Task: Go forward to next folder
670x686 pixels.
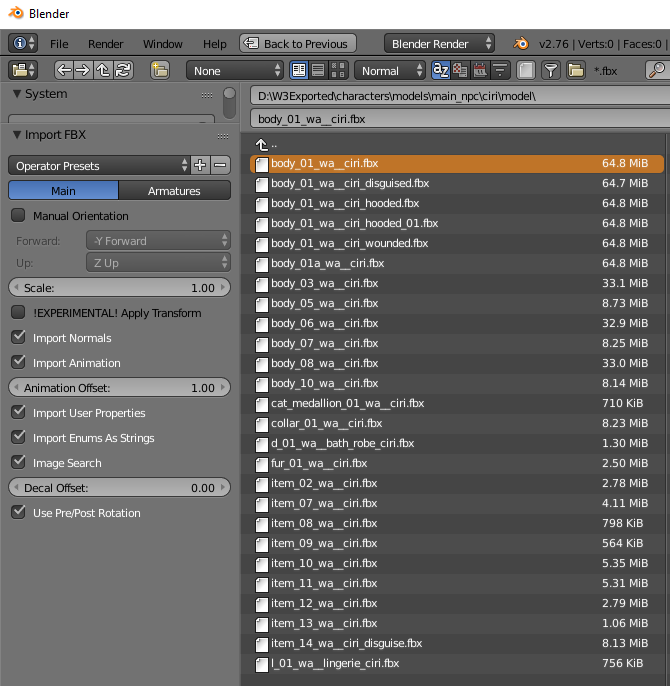Action: [83, 70]
